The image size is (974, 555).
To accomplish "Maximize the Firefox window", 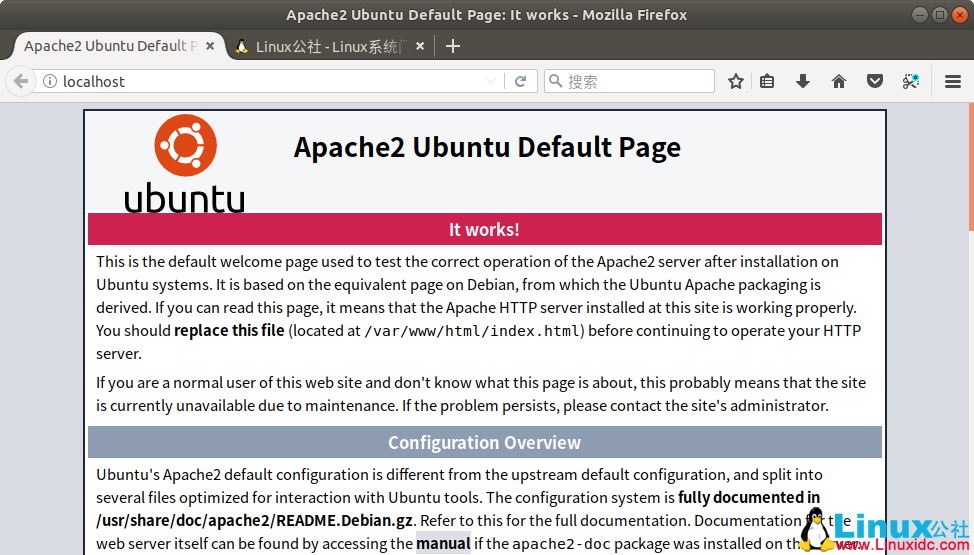I will point(940,15).
